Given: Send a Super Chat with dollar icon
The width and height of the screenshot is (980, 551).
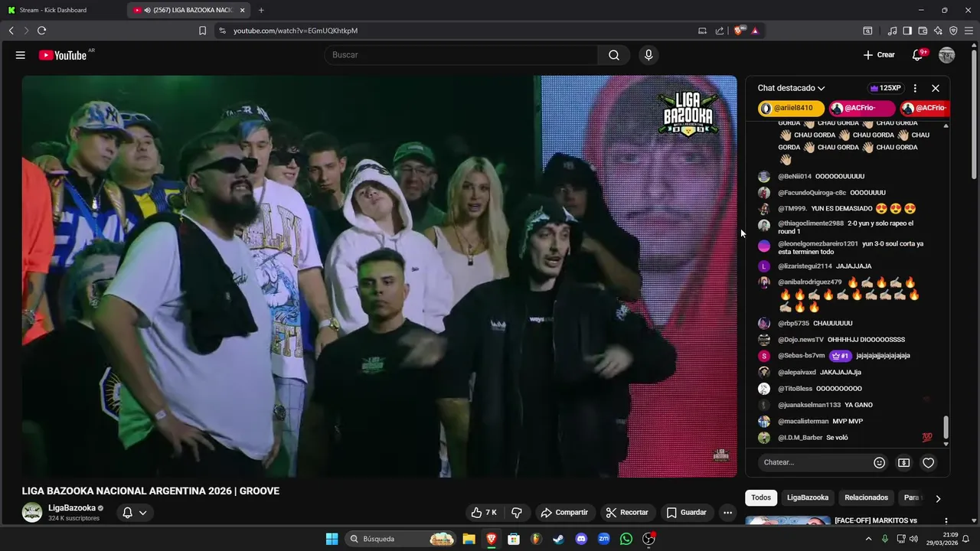Looking at the screenshot, I should click(x=903, y=462).
